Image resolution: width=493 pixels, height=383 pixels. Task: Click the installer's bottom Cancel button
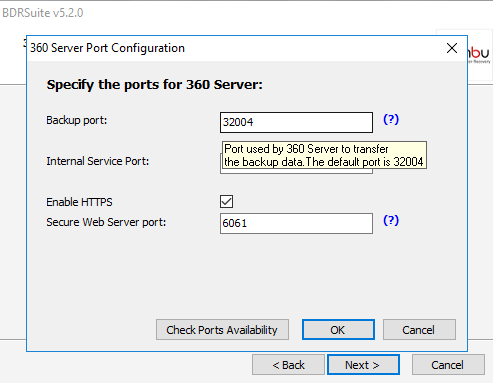coord(448,365)
